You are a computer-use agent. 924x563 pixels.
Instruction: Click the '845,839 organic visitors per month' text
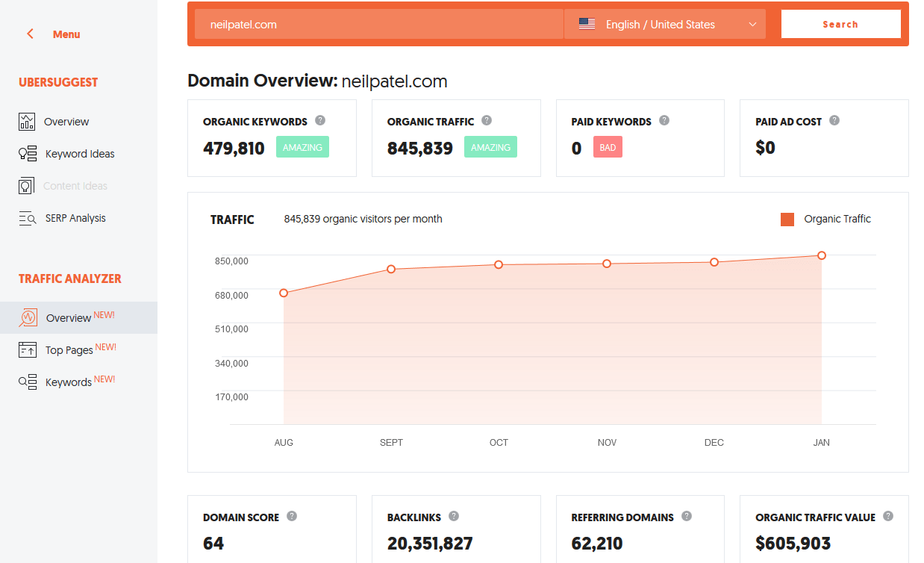tap(363, 219)
